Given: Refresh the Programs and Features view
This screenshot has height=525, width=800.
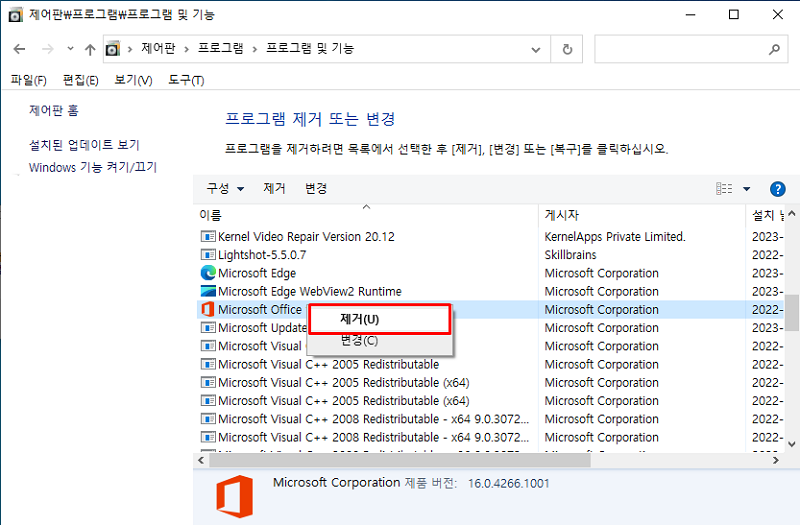Looking at the screenshot, I should [567, 49].
